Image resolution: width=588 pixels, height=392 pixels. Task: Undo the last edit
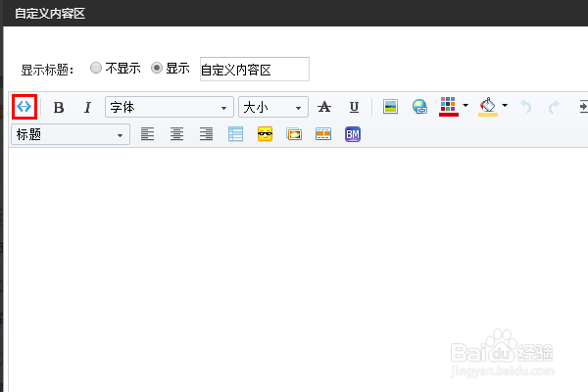[x=526, y=107]
